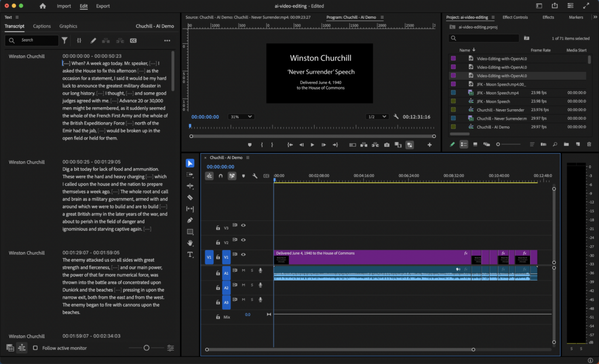Screen dimensions: 599x364
Task: Click the CC captions icon in transcript toolbar
Action: tap(133, 40)
